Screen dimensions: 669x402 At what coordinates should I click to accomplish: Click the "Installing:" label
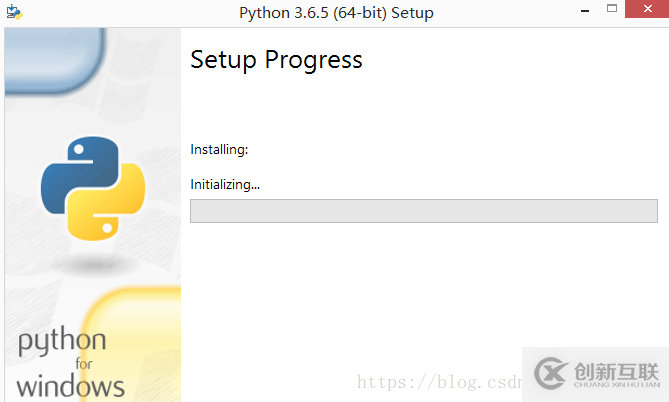(219, 150)
